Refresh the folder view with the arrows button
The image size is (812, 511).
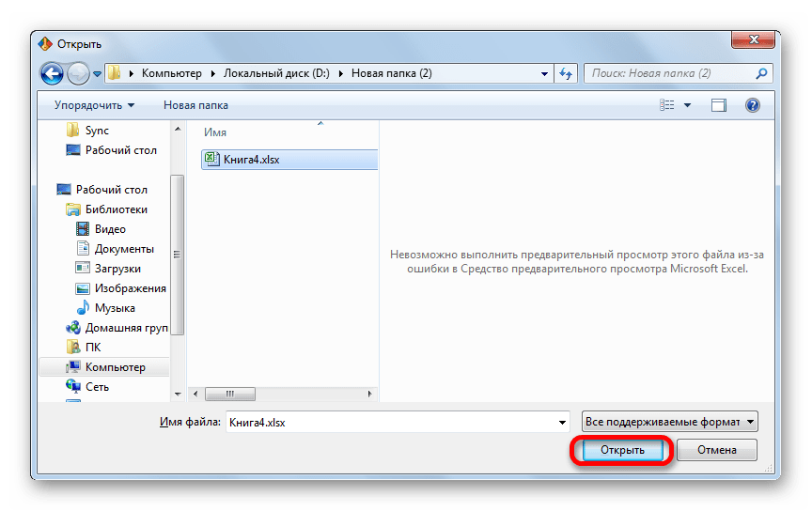click(566, 74)
